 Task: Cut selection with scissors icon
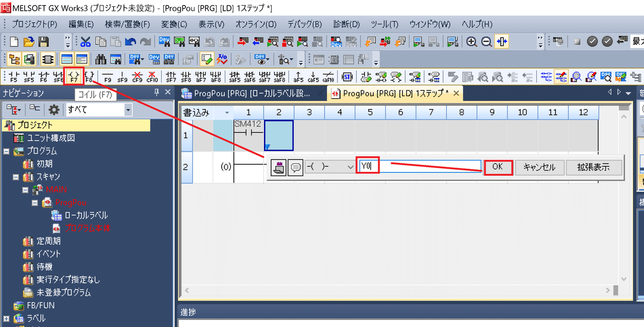(86, 41)
